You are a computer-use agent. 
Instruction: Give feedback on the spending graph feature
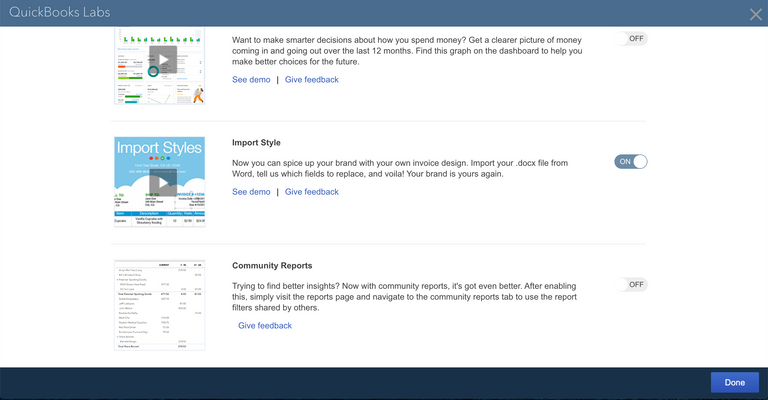(311, 79)
